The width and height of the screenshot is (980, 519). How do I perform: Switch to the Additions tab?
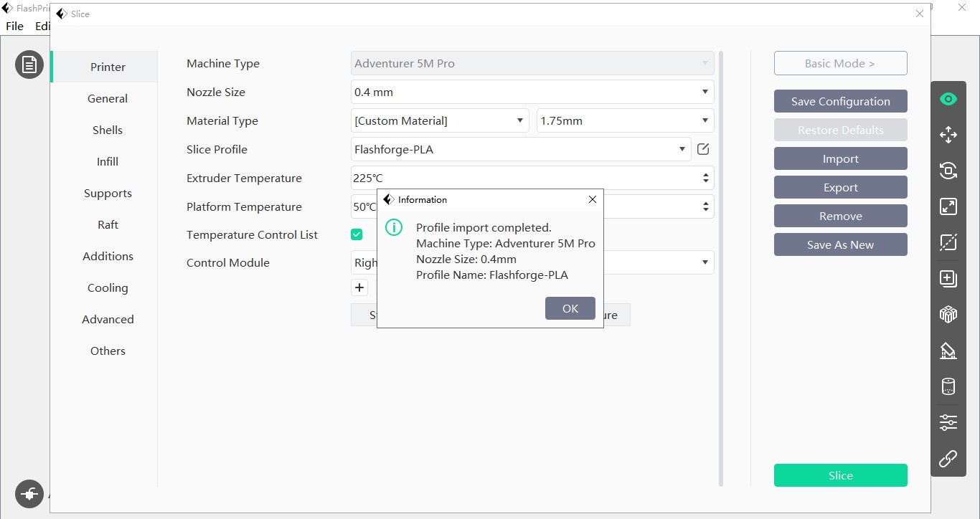click(108, 256)
